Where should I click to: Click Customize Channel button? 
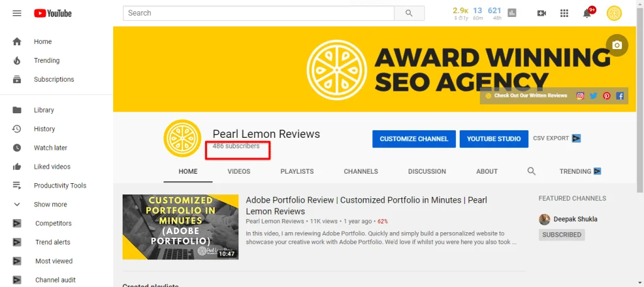414,139
